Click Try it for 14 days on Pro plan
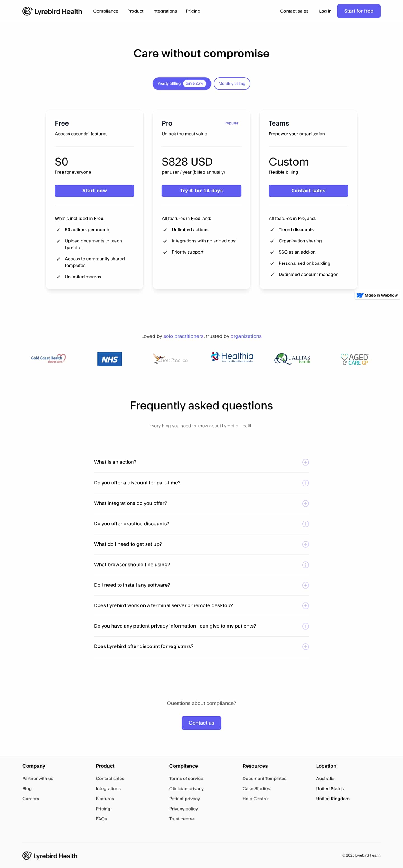403x868 pixels. (201, 191)
